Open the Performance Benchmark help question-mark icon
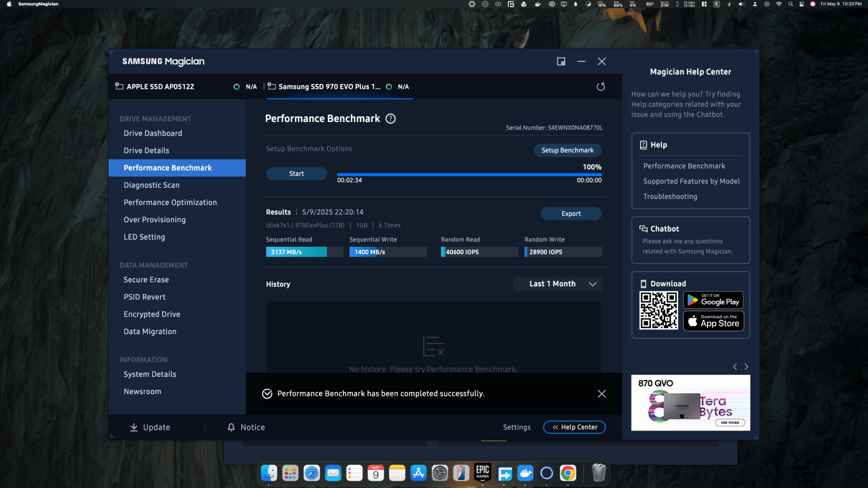The image size is (868, 488). pos(391,119)
